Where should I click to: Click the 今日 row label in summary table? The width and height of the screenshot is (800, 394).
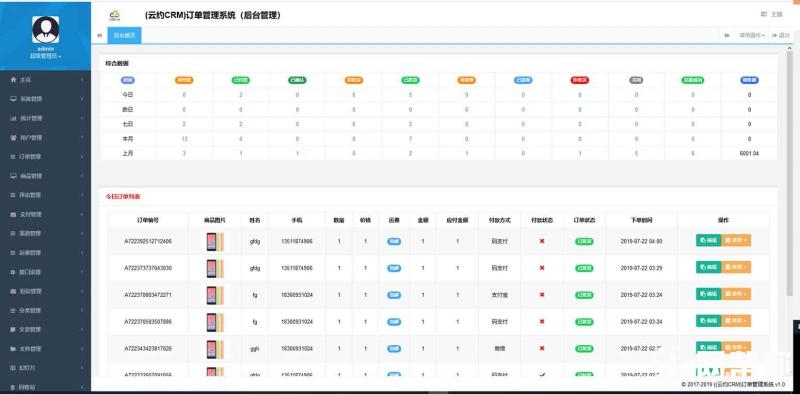[128, 95]
